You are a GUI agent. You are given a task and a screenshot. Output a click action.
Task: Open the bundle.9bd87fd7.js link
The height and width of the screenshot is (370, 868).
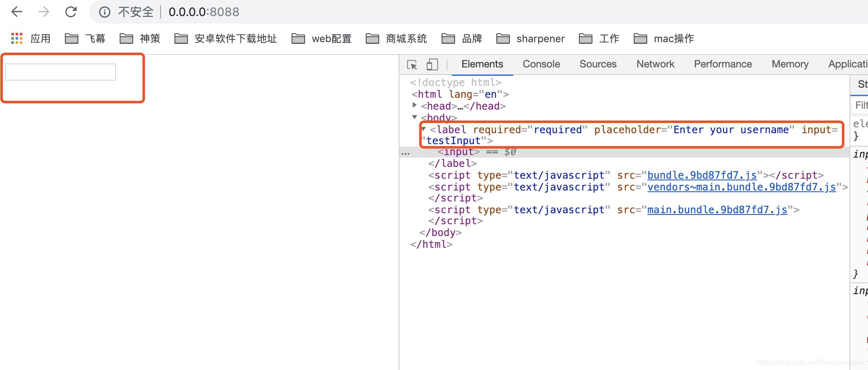click(702, 175)
